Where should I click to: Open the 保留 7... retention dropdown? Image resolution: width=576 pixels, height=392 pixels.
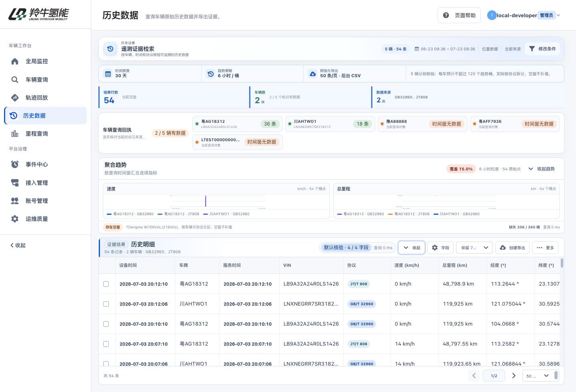[474, 248]
